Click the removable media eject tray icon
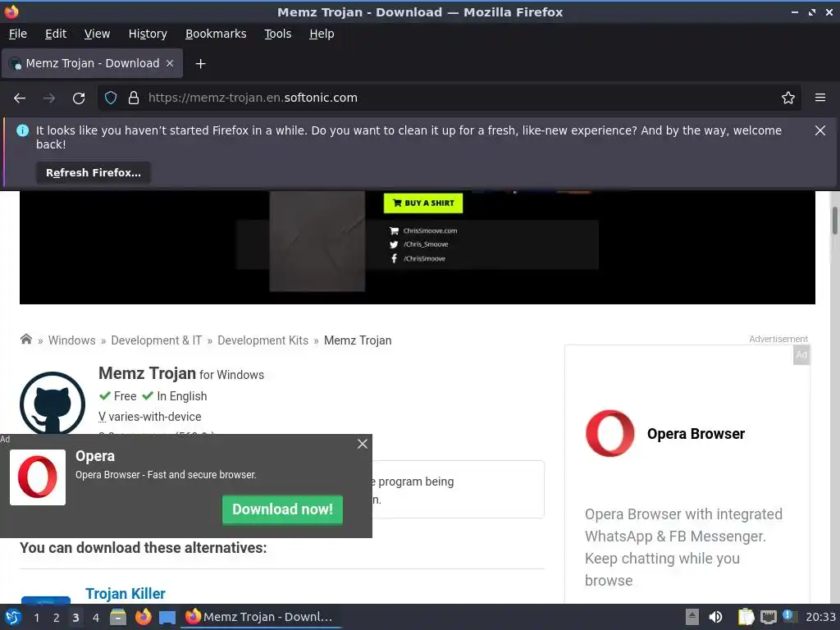 coord(692,617)
